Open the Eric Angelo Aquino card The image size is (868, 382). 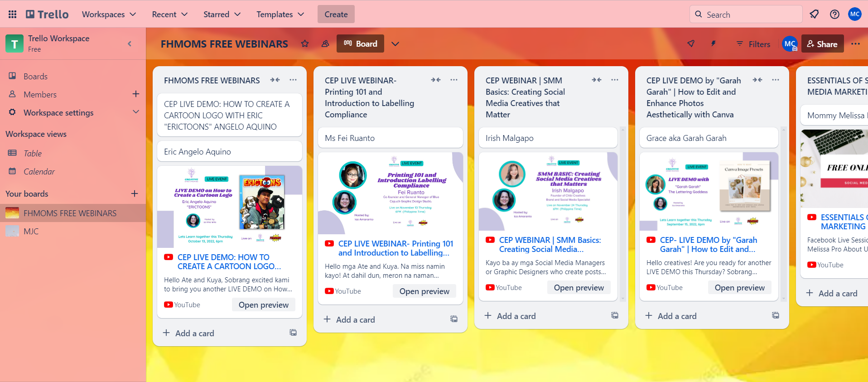(x=230, y=151)
